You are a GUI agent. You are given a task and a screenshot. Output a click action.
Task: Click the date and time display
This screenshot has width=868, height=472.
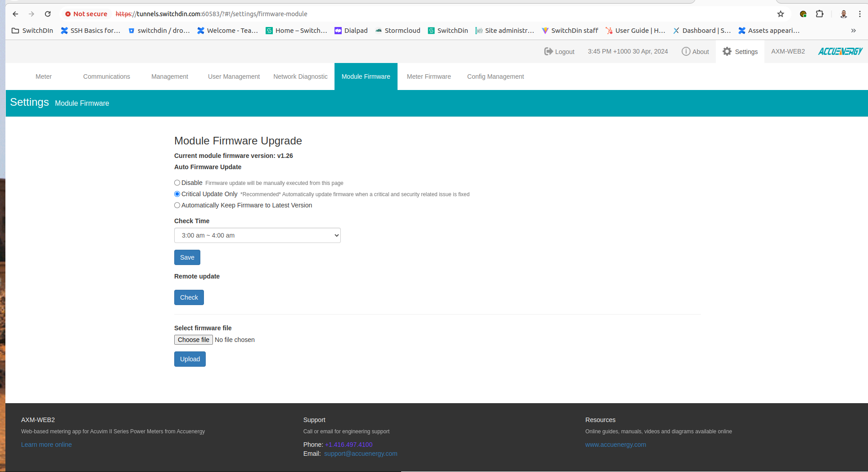coord(628,51)
